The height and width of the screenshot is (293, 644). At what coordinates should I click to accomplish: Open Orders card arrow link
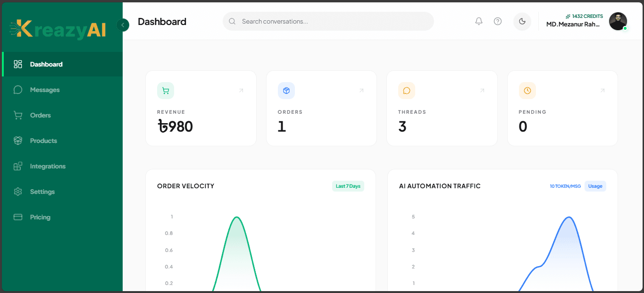361,91
